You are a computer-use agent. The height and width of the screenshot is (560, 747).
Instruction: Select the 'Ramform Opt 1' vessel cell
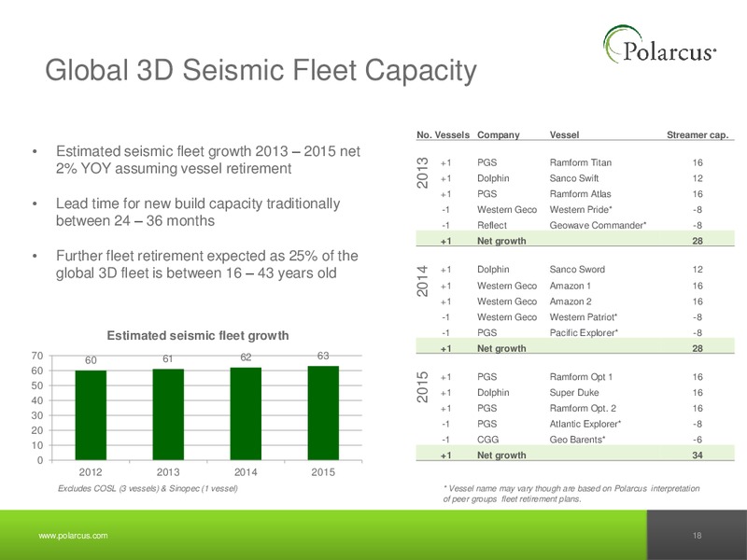581,377
